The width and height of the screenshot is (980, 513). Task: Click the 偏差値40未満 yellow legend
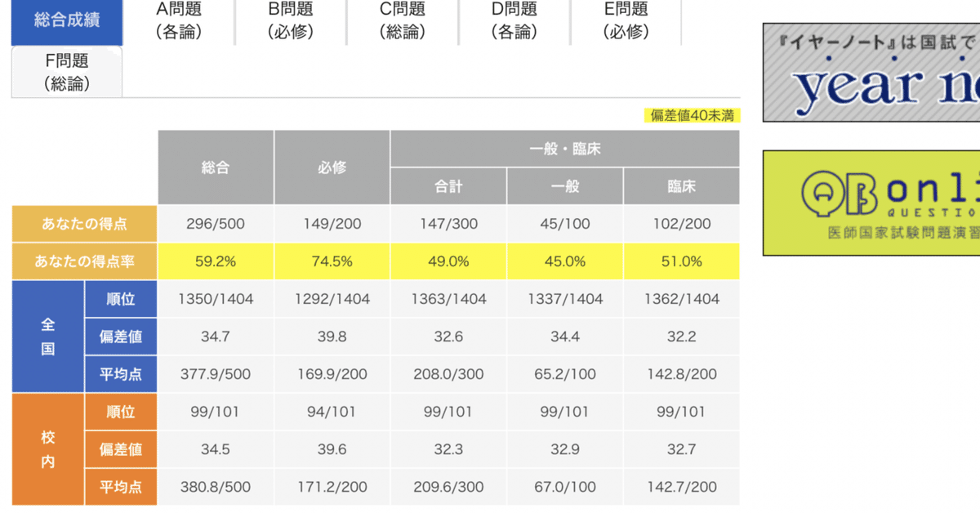point(692,115)
